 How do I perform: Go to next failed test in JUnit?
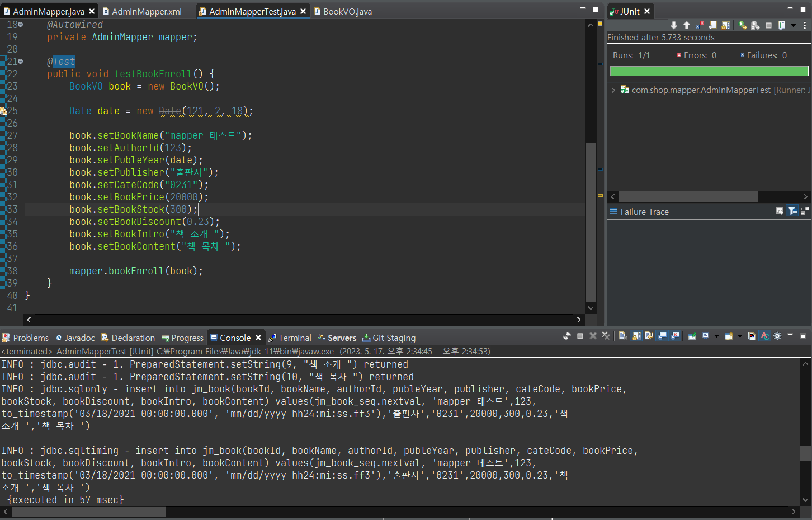[674, 25]
